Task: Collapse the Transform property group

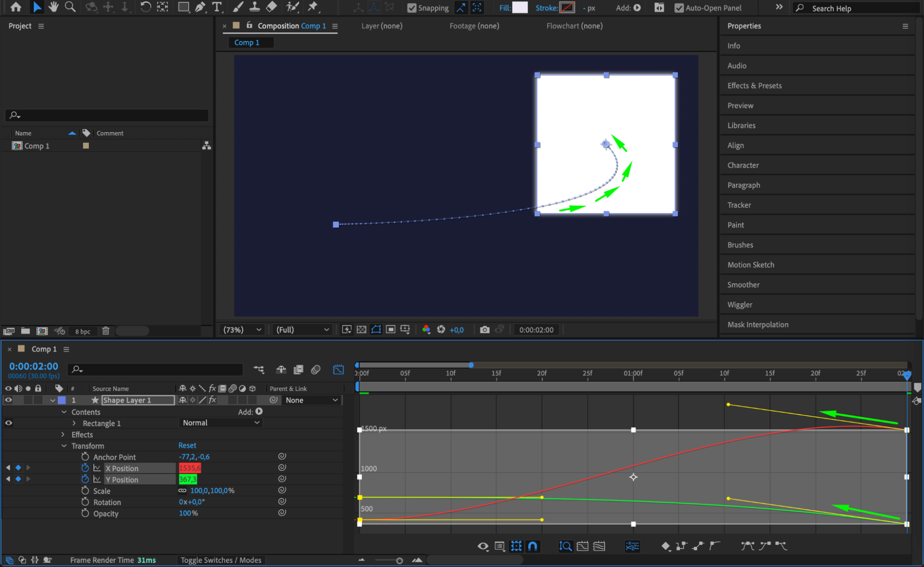Action: tap(64, 446)
